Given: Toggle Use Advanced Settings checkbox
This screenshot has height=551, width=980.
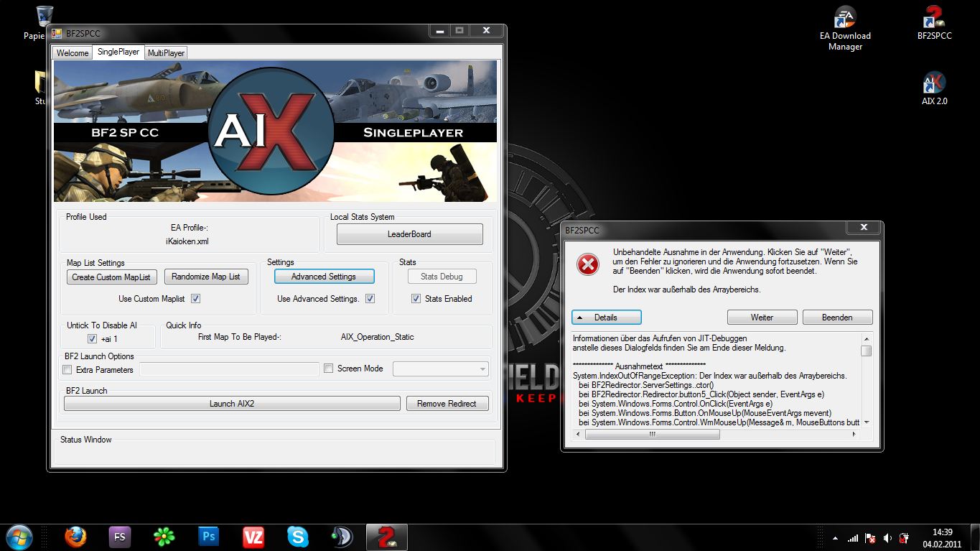Looking at the screenshot, I should click(370, 298).
